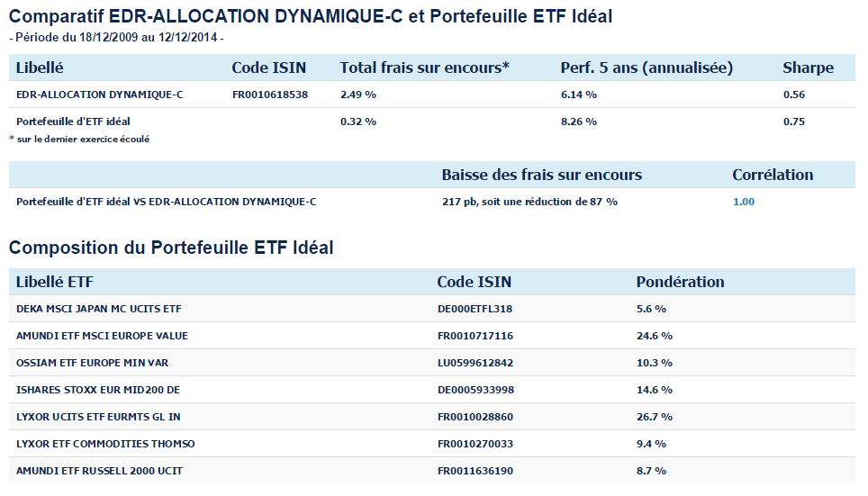Select the AMUNDI ETF MSCI EUROPE VALUE row

(x=102, y=336)
